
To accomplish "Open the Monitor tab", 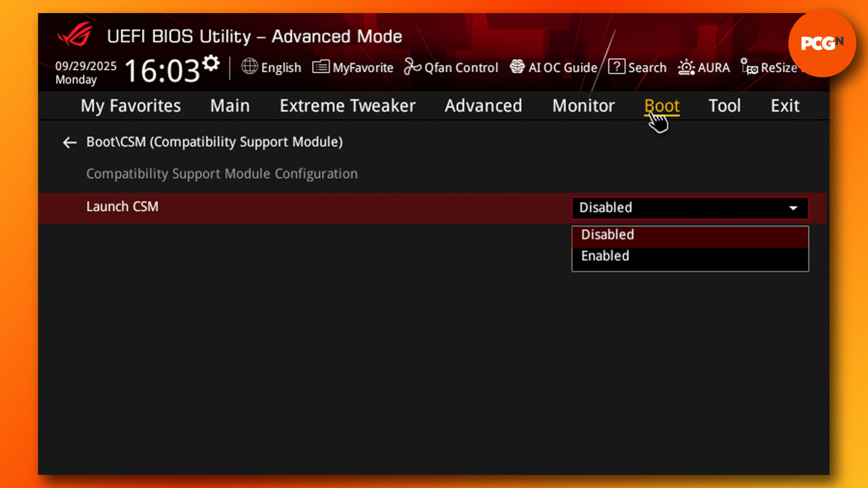I will tap(583, 106).
